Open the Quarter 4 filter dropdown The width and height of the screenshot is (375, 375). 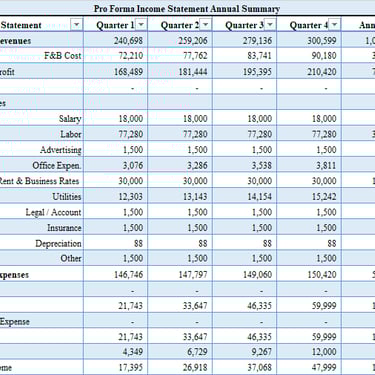point(334,25)
